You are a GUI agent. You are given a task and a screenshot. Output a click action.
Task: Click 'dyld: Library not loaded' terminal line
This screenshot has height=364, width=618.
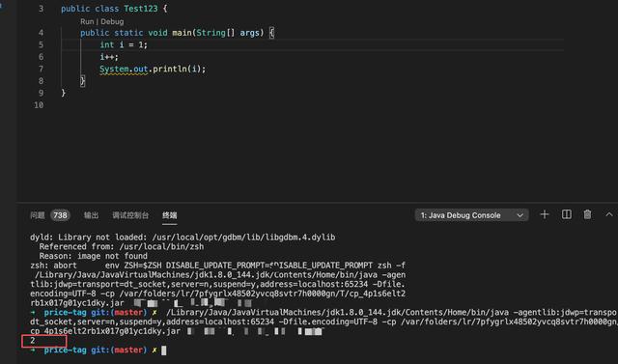pyautogui.click(x=183, y=238)
